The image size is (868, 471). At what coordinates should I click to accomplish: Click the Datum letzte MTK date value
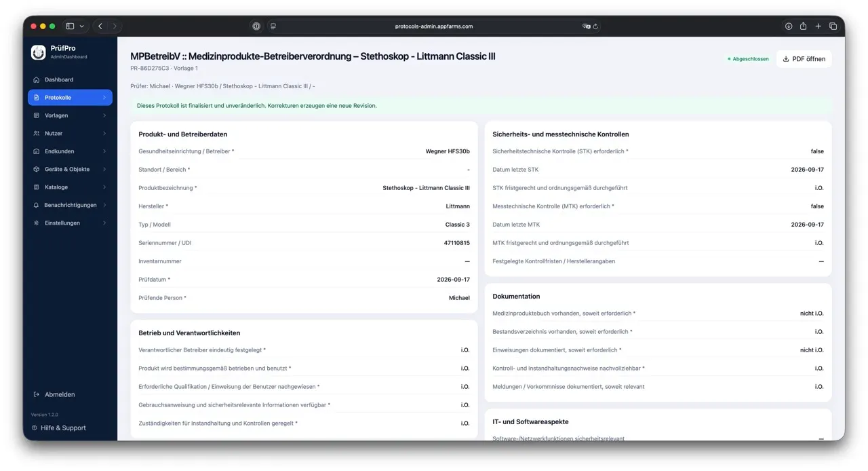click(807, 225)
